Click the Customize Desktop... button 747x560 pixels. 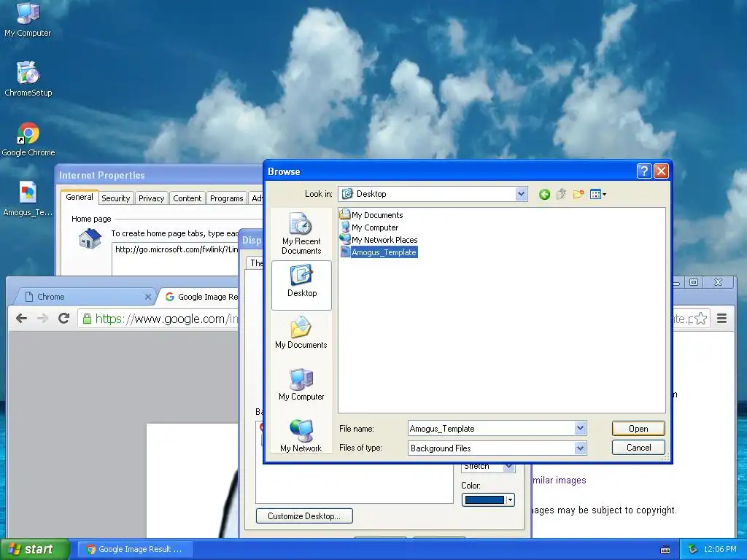(304, 516)
